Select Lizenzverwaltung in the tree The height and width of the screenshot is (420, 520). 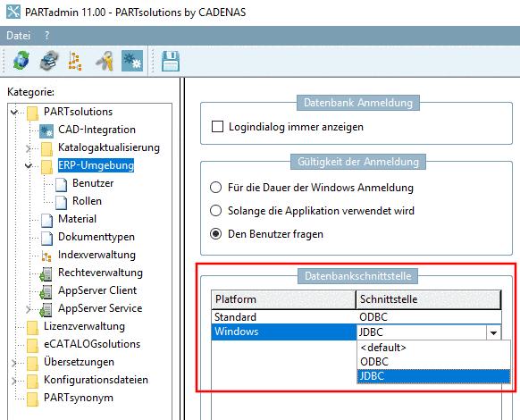pyautogui.click(x=84, y=326)
